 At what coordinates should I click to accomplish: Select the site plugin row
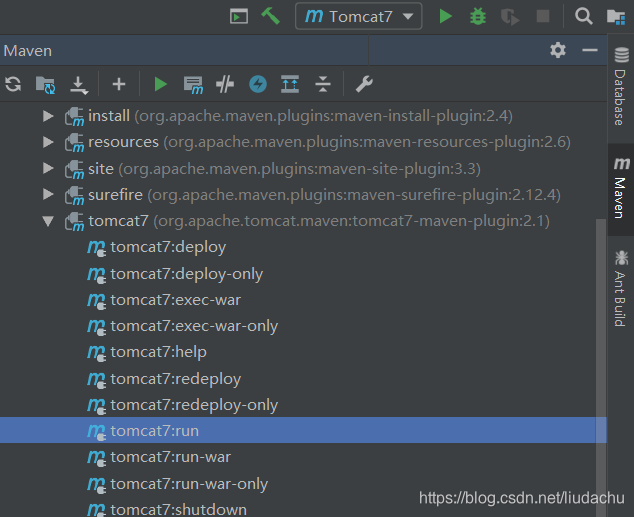point(303,169)
